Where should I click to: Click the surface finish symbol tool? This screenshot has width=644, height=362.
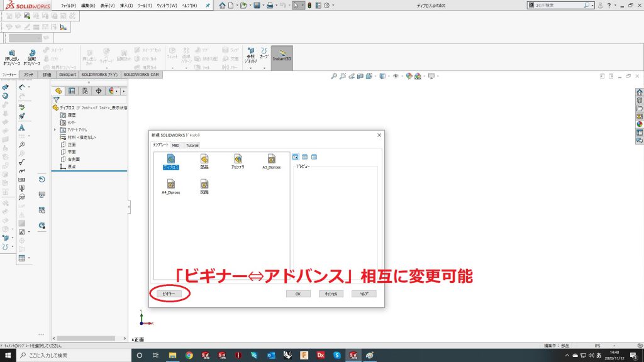pyautogui.click(x=22, y=162)
